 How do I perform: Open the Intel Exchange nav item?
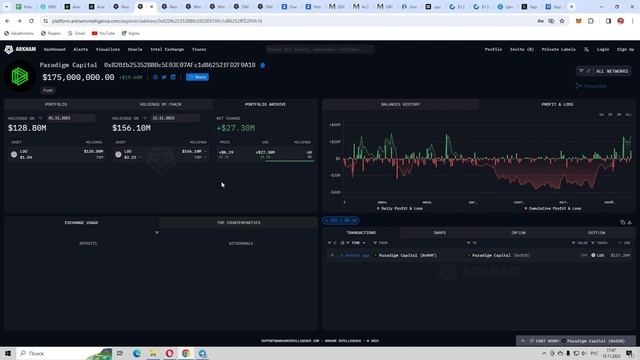(167, 49)
